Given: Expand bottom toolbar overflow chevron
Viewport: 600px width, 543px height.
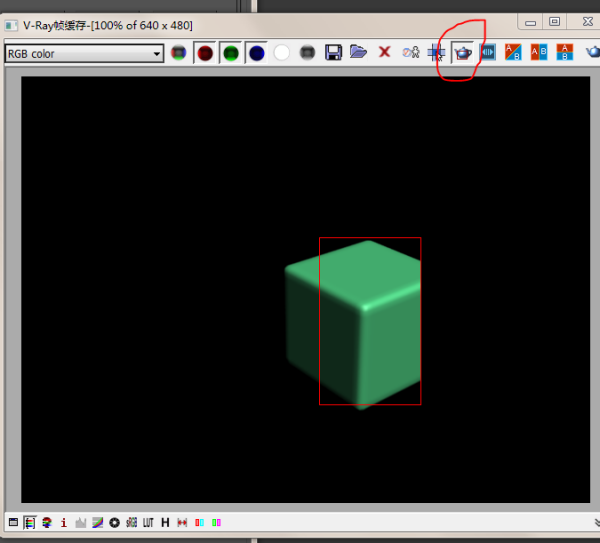Looking at the screenshot, I should pyautogui.click(x=592, y=522).
